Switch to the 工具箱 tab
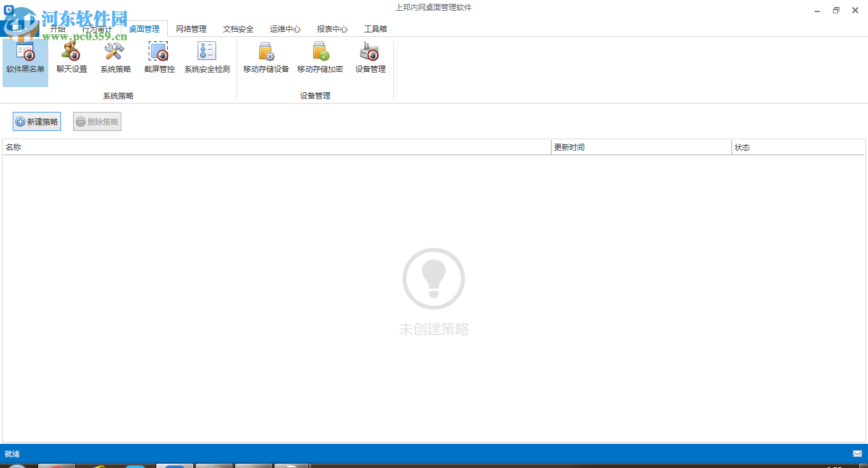 pos(375,29)
